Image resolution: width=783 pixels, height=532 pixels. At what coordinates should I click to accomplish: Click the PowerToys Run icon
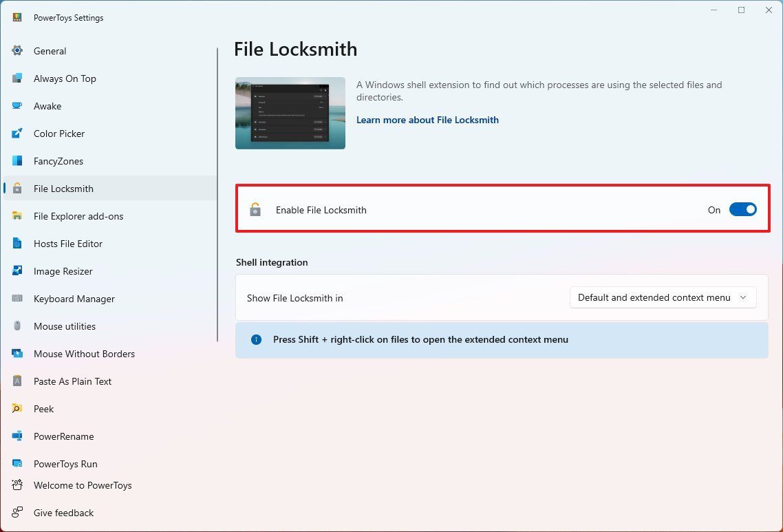(x=17, y=463)
